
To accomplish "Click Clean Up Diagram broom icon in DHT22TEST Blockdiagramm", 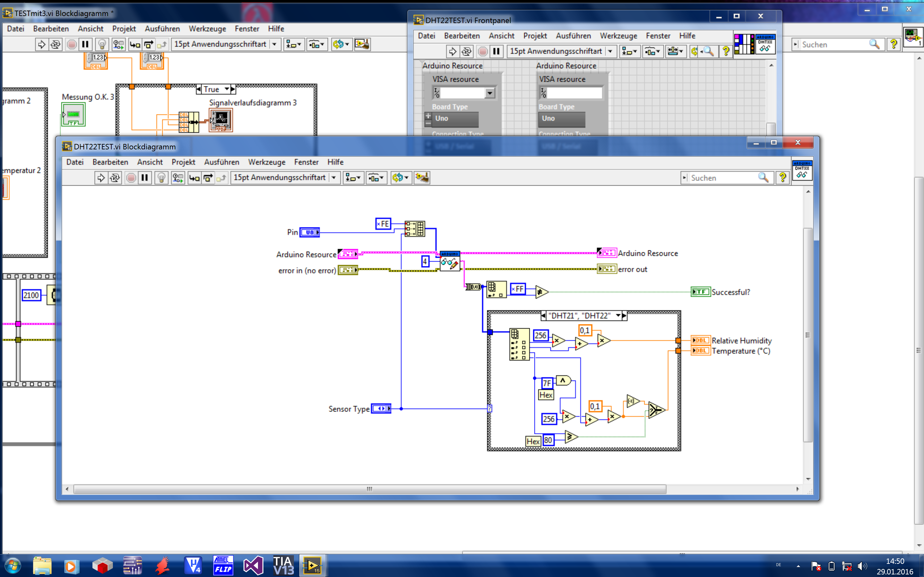I will (422, 178).
